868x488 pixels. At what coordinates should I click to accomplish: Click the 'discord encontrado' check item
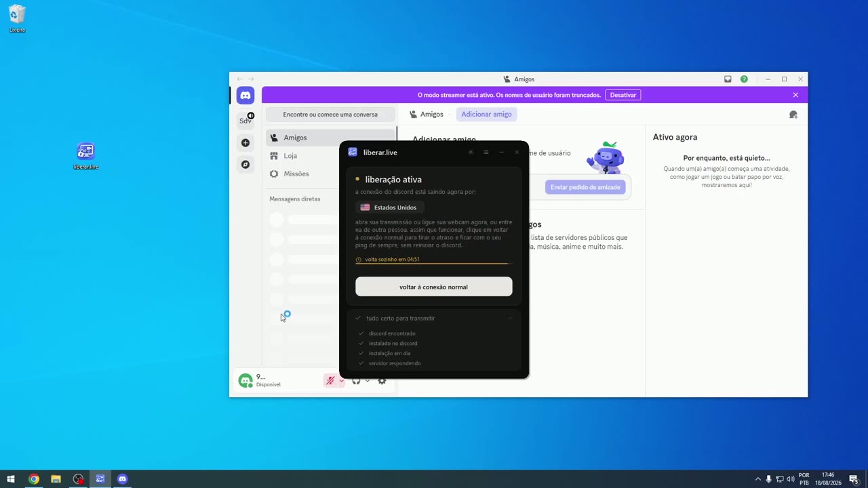click(x=392, y=333)
